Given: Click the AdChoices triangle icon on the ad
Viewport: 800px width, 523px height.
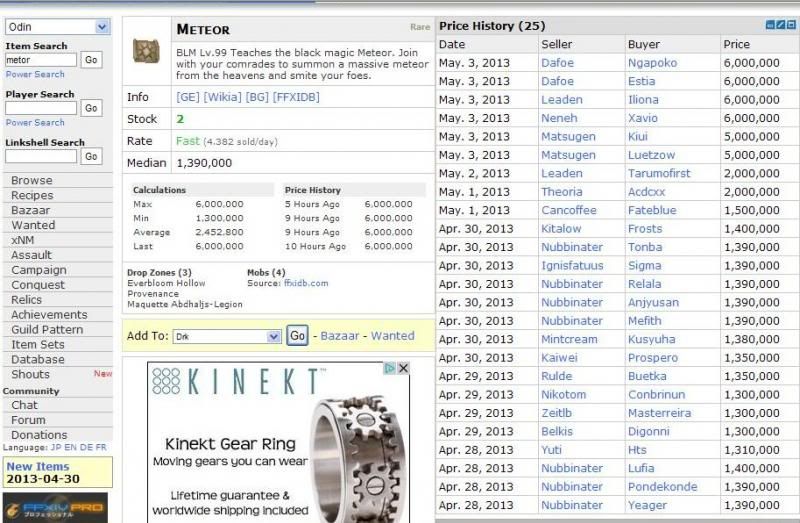Looking at the screenshot, I should [x=390, y=369].
